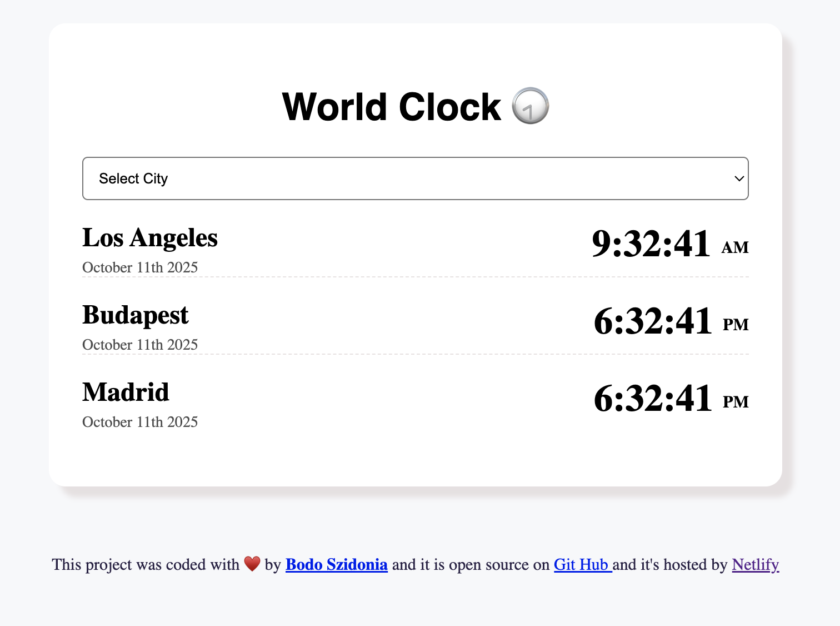Click the date under Madrid
840x626 pixels.
139,422
